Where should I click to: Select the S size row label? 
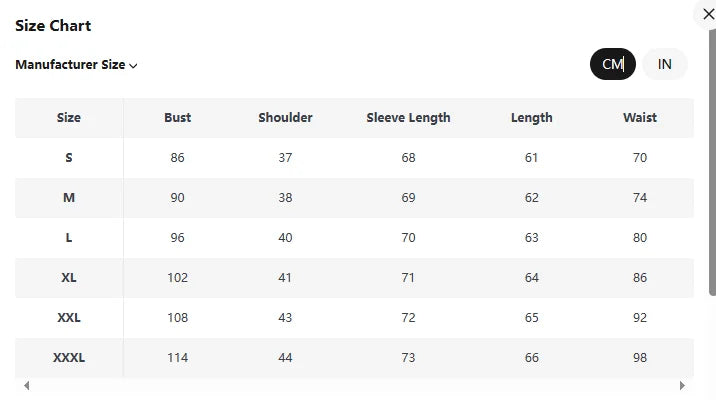[69, 158]
